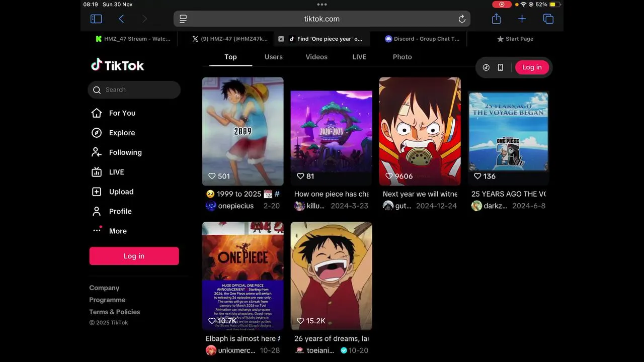
Task: Close the TikTok tab with X icon
Action: pos(281,39)
